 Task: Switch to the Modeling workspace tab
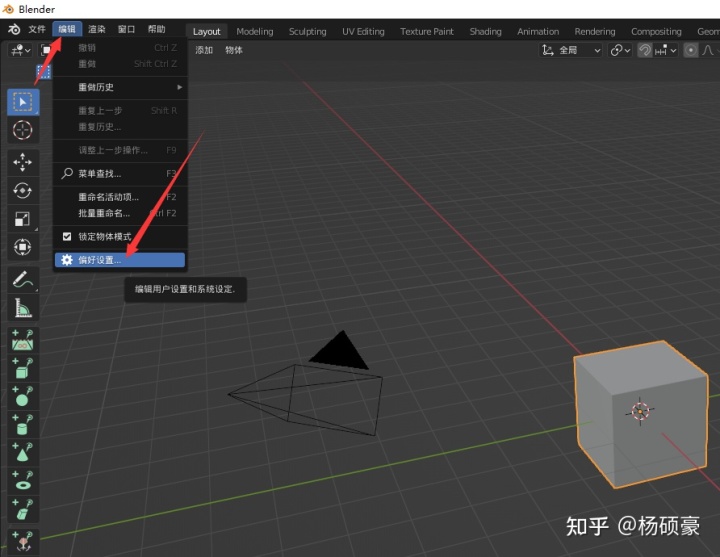point(255,31)
